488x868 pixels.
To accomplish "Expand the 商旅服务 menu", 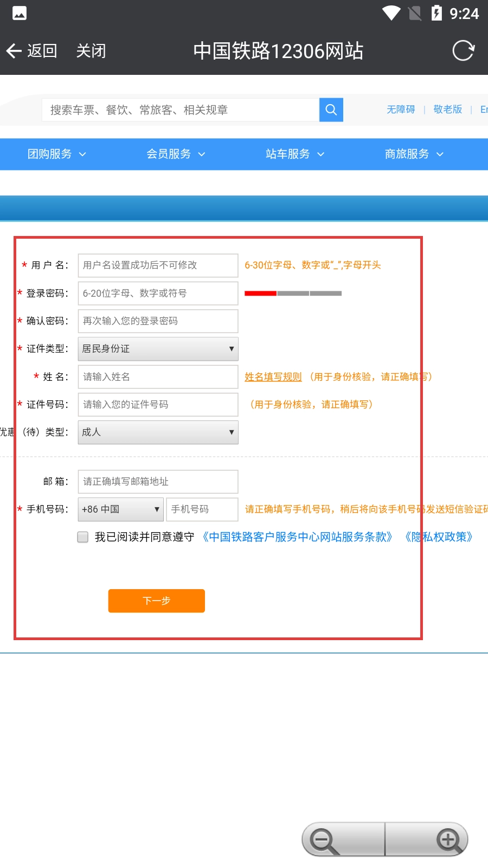I will tap(414, 154).
